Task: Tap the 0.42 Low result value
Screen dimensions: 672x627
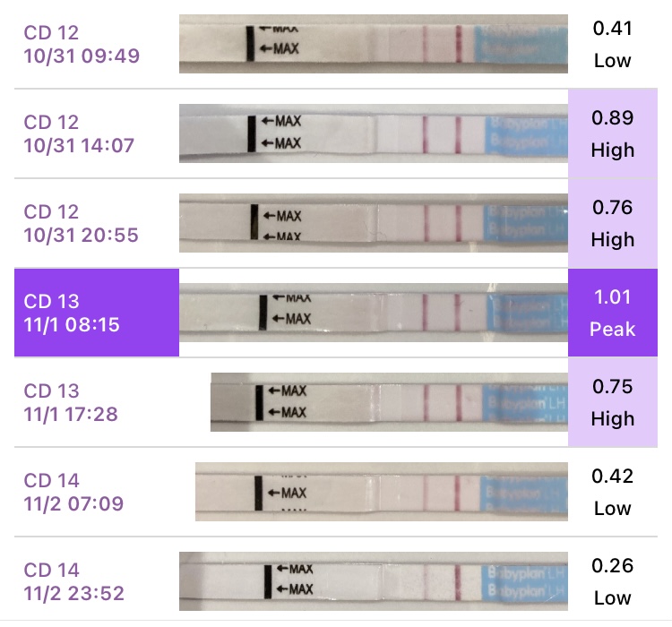Action: (x=613, y=492)
